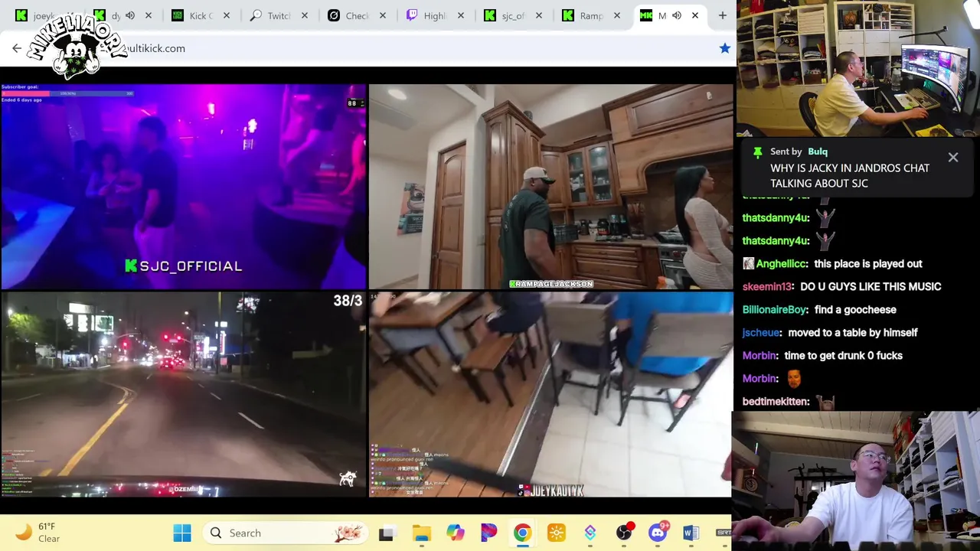Image resolution: width=980 pixels, height=551 pixels.
Task: Open the purple P app on taskbar
Action: click(488, 533)
